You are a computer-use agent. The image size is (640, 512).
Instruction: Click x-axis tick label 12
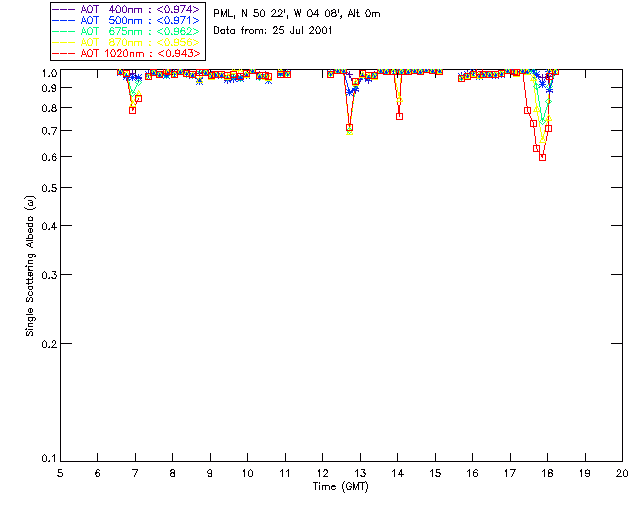coord(322,473)
